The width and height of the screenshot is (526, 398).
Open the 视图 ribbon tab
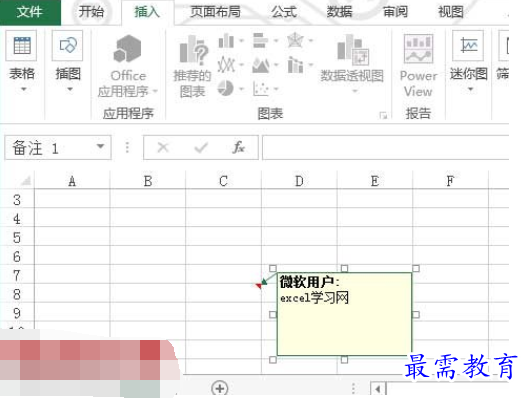[451, 12]
